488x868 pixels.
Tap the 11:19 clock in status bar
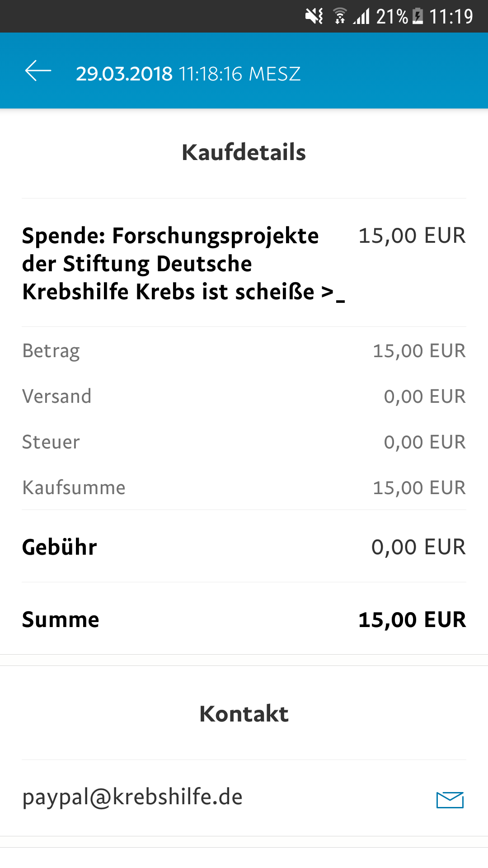tap(451, 17)
